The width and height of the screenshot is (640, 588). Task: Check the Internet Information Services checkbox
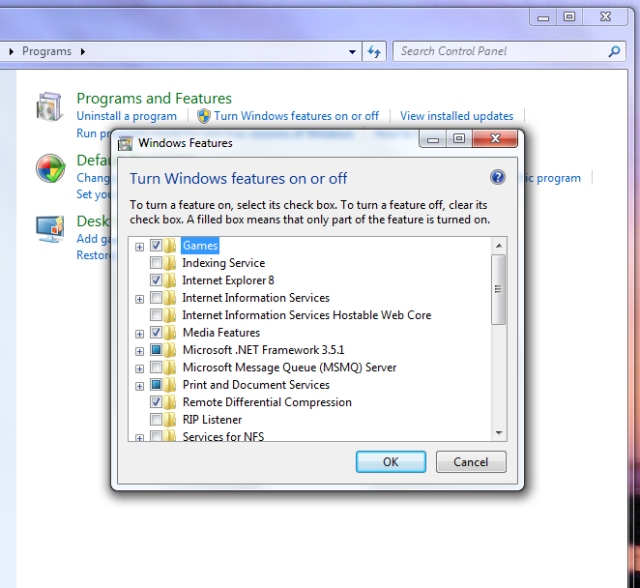156,297
